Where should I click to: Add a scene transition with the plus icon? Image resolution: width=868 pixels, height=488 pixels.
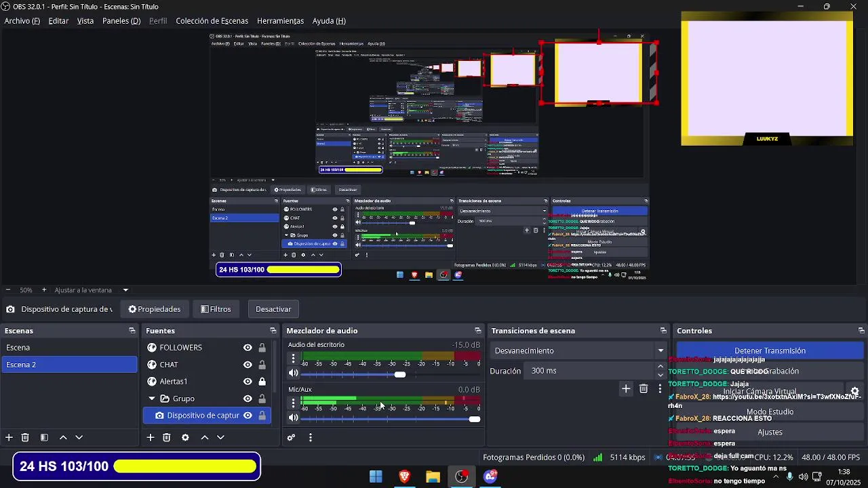point(626,388)
